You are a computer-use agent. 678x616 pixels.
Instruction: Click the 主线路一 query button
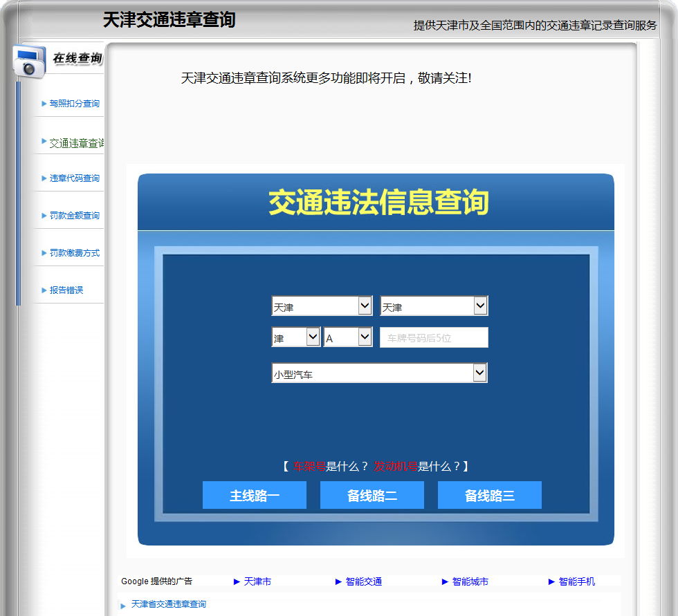tap(255, 495)
